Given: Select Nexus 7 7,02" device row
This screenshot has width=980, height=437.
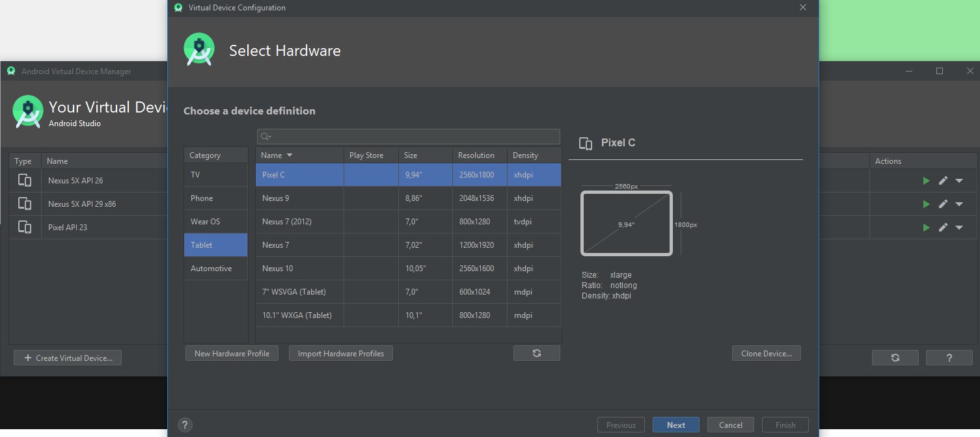Looking at the screenshot, I should [409, 245].
